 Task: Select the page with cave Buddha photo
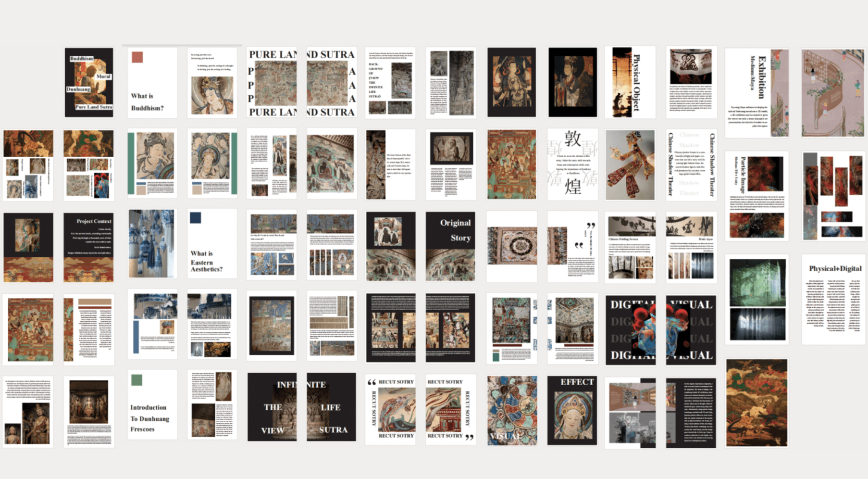[x=89, y=412]
